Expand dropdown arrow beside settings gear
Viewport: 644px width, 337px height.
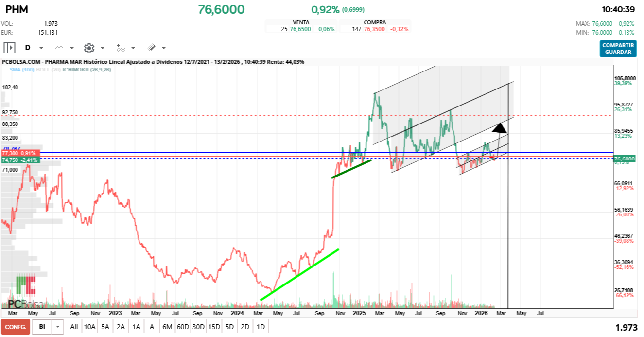coord(103,48)
